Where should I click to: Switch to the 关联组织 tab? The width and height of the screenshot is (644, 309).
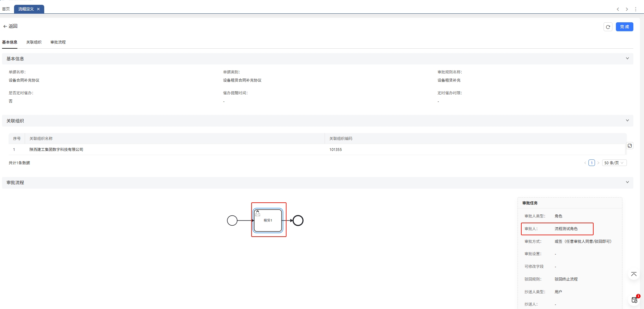pyautogui.click(x=34, y=42)
